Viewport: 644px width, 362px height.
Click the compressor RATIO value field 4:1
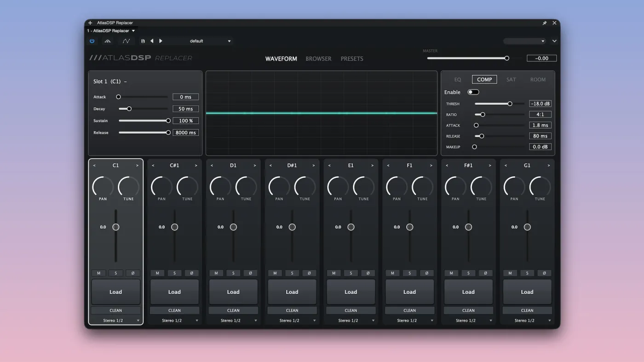pyautogui.click(x=540, y=115)
